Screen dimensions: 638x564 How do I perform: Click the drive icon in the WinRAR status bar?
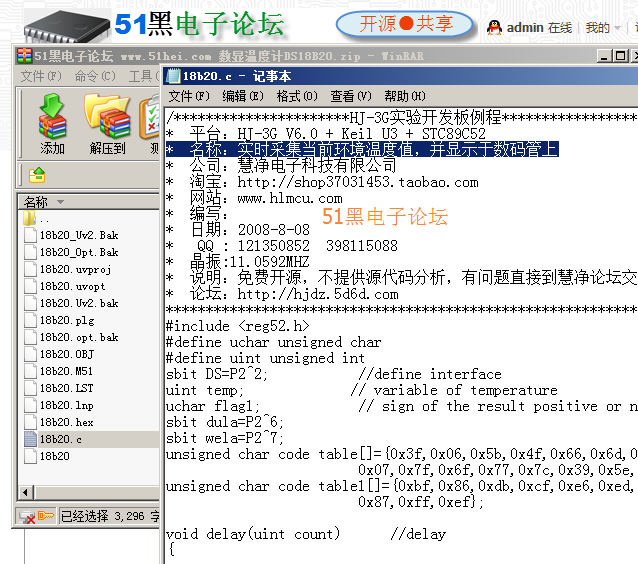coord(27,517)
